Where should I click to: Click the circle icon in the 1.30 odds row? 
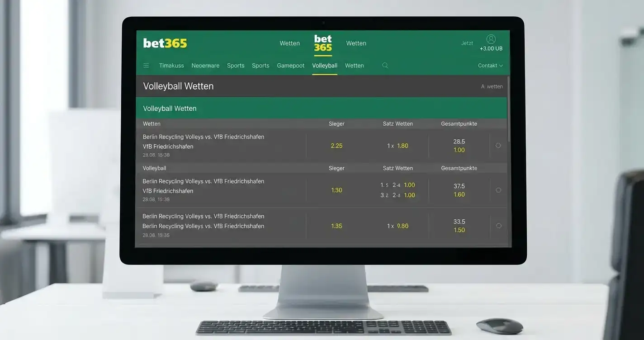click(498, 190)
